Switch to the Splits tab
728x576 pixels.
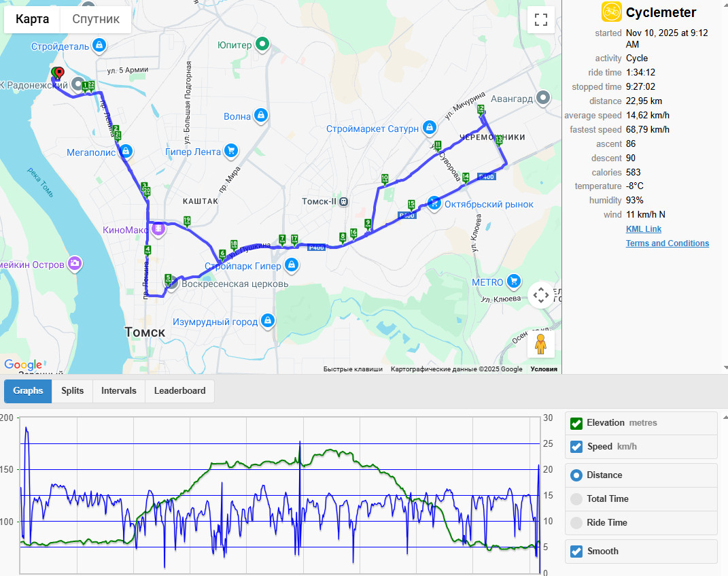(73, 390)
